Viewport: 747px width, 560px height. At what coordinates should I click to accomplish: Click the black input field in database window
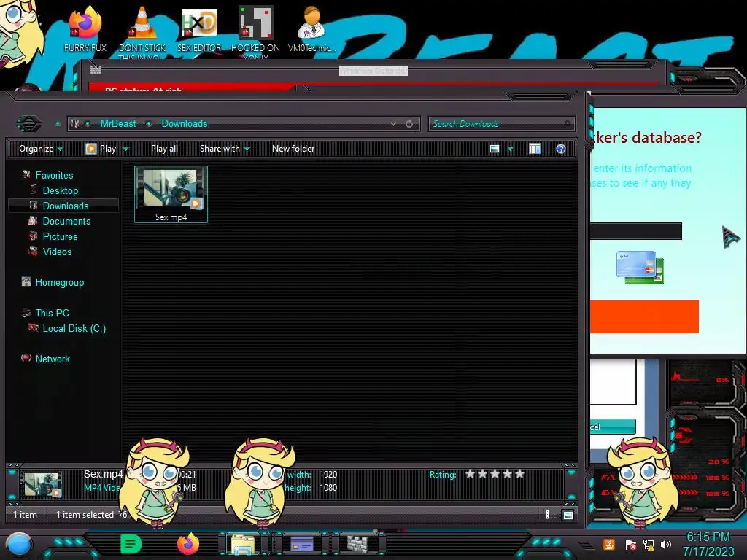(x=635, y=231)
